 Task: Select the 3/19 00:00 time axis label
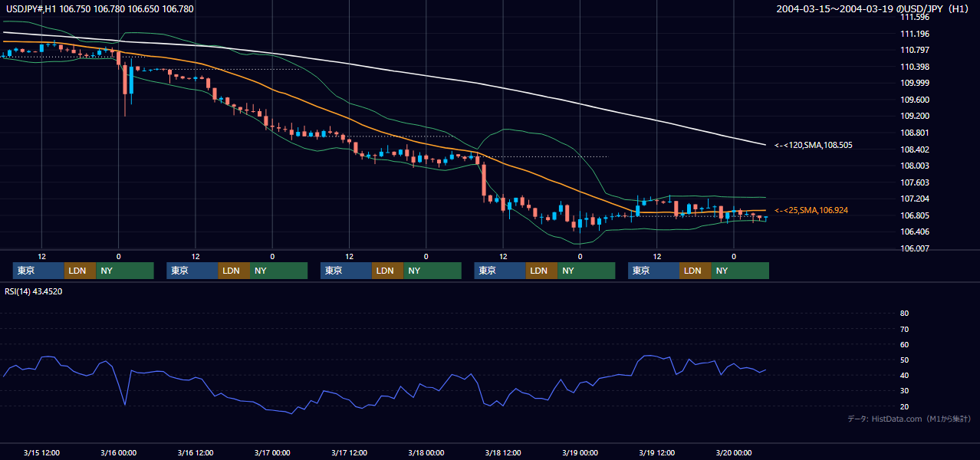580,452
